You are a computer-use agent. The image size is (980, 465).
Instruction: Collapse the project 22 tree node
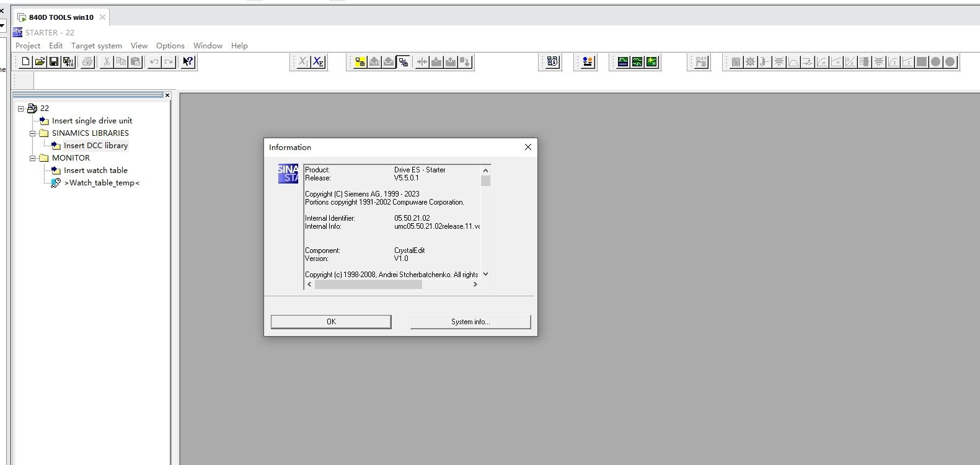tap(20, 108)
